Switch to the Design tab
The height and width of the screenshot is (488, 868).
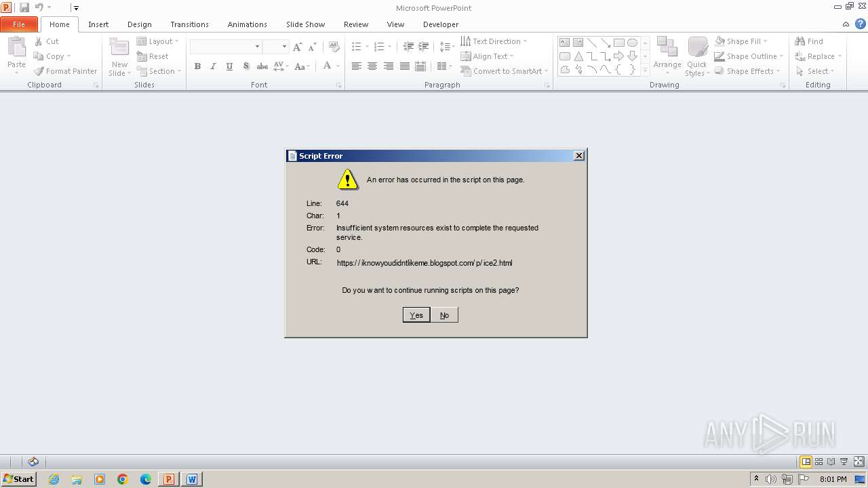[140, 24]
